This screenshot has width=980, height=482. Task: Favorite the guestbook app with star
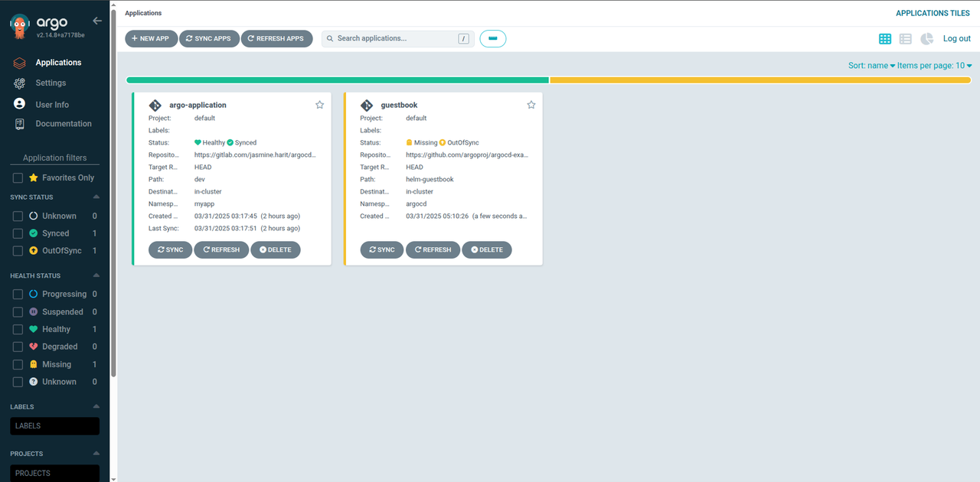[531, 105]
